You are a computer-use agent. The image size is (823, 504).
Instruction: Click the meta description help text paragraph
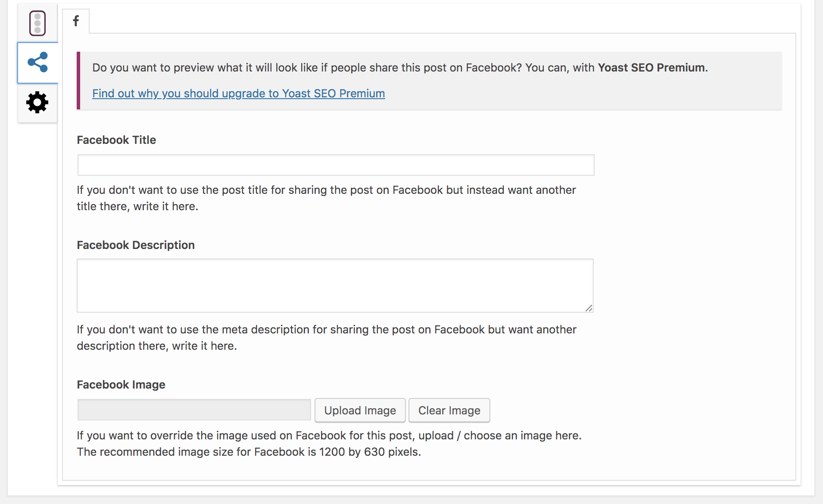tap(327, 338)
